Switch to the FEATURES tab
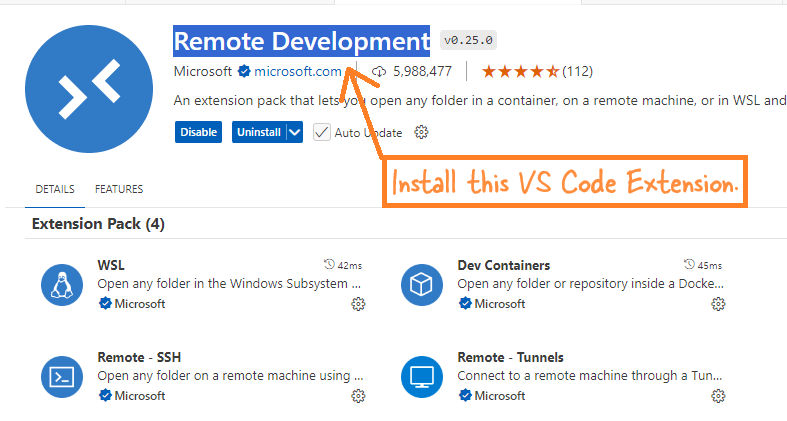 (x=119, y=189)
